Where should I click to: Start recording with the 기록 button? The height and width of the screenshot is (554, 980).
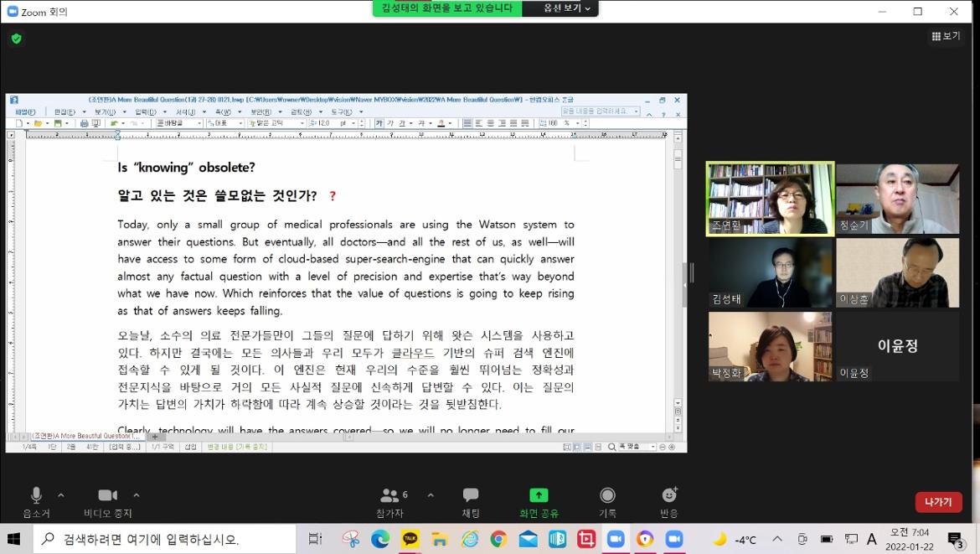607,495
